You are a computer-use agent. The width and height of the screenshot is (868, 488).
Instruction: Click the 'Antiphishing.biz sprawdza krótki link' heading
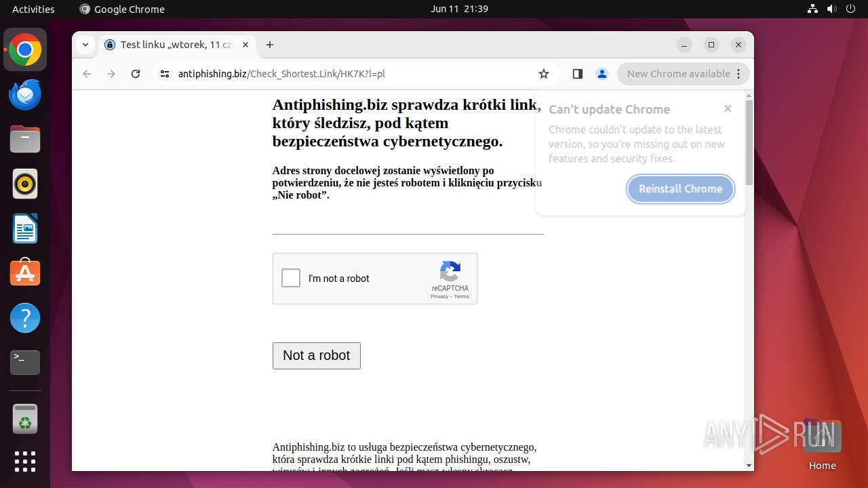pyautogui.click(x=407, y=123)
